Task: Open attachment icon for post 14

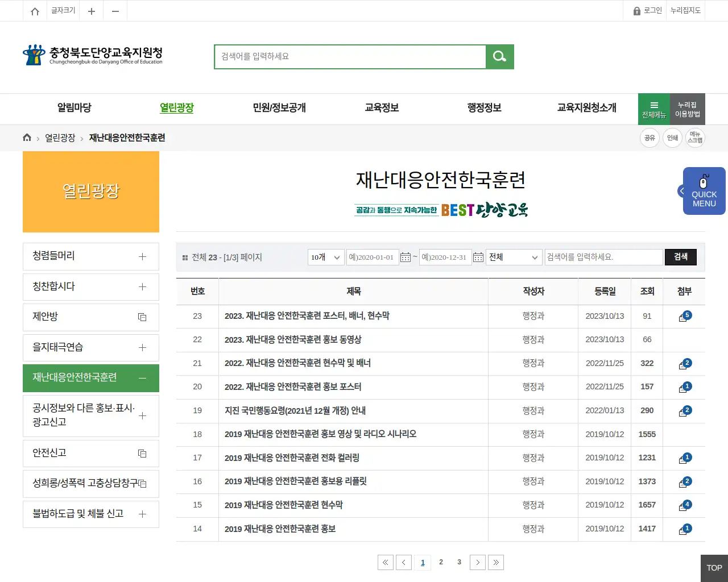Action: pos(685,529)
